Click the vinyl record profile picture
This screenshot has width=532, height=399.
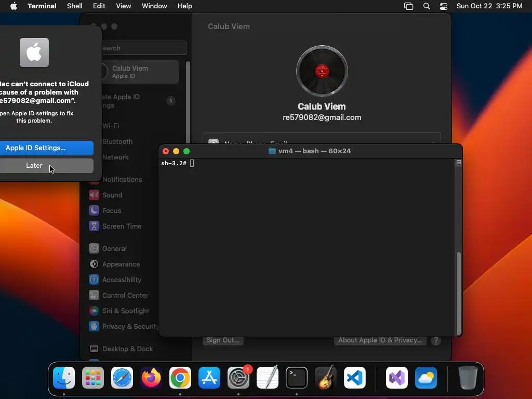coord(322,71)
